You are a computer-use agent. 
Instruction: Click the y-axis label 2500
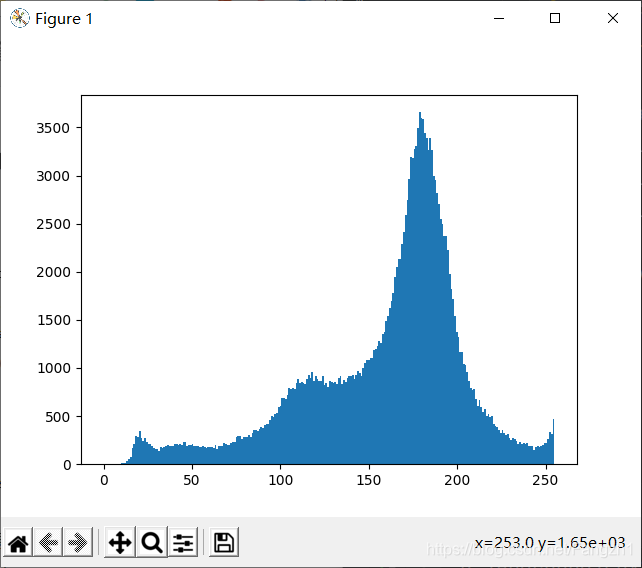[x=53, y=224]
